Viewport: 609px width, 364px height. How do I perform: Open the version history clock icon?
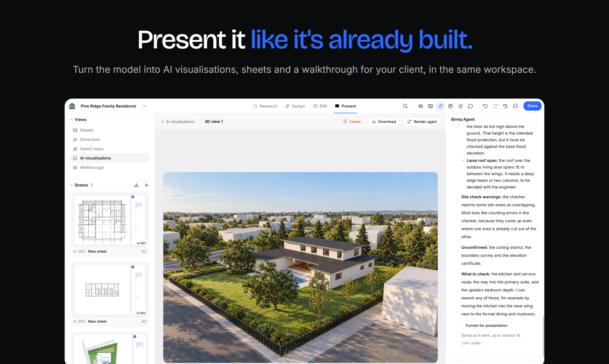click(x=505, y=106)
